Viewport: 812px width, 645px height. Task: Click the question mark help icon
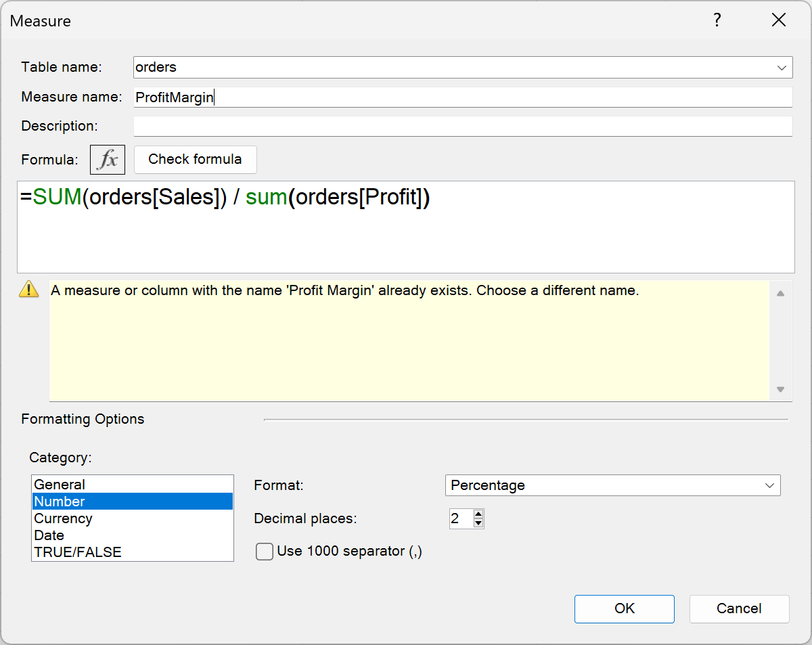tap(717, 20)
